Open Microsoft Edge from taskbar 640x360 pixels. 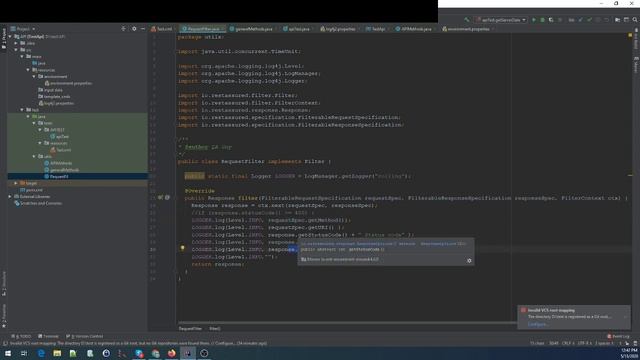point(41,353)
